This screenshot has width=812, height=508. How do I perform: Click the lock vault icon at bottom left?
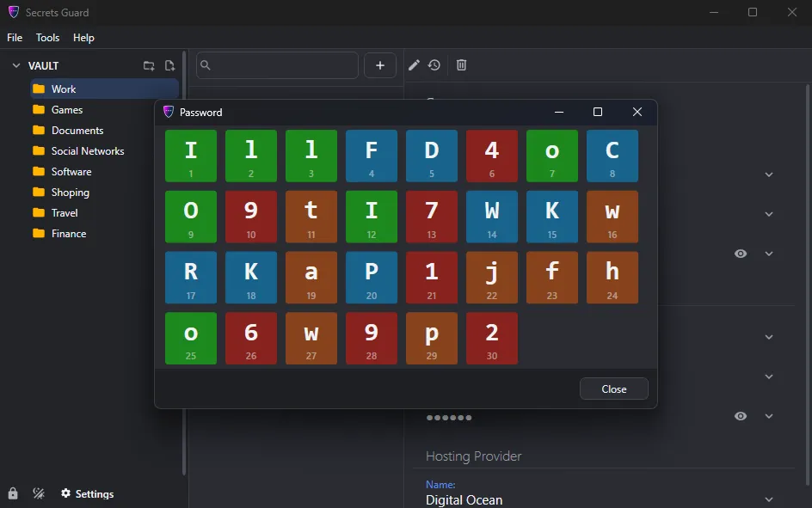tap(13, 493)
